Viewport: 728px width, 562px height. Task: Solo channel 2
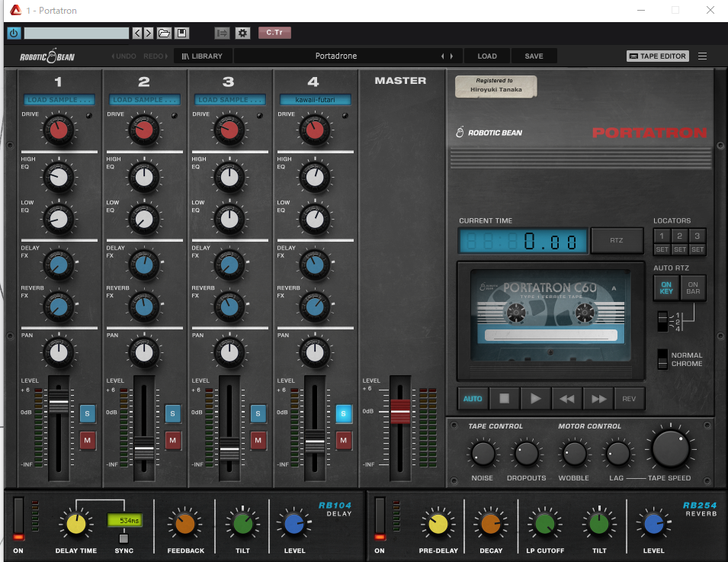[x=173, y=413]
